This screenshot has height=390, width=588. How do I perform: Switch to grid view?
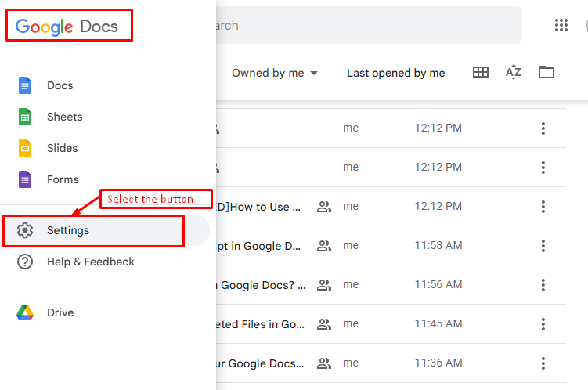481,72
